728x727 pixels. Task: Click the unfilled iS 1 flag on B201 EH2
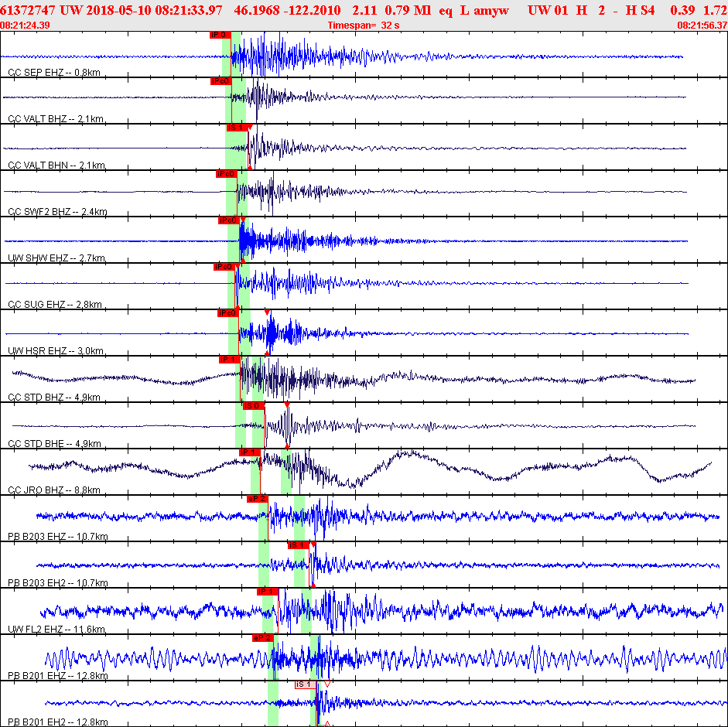306,684
